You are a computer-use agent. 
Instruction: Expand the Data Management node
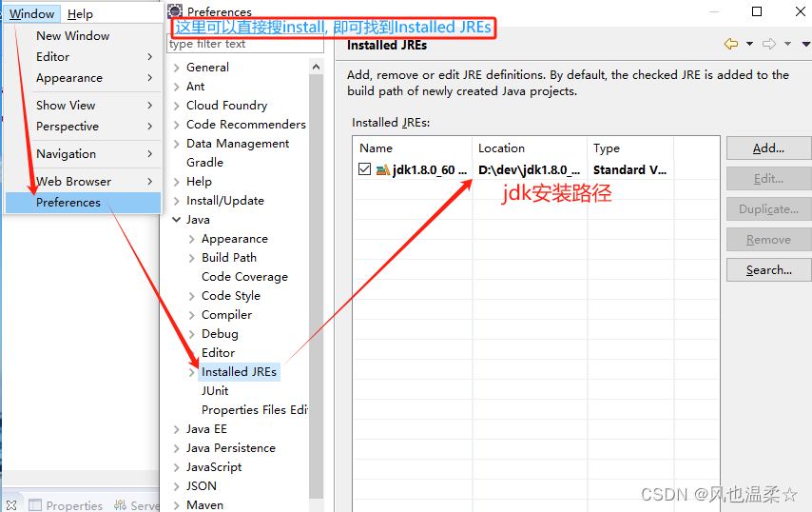tap(177, 144)
